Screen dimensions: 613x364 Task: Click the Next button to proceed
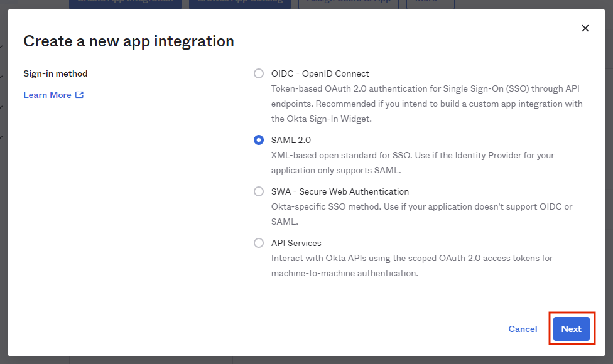click(571, 329)
